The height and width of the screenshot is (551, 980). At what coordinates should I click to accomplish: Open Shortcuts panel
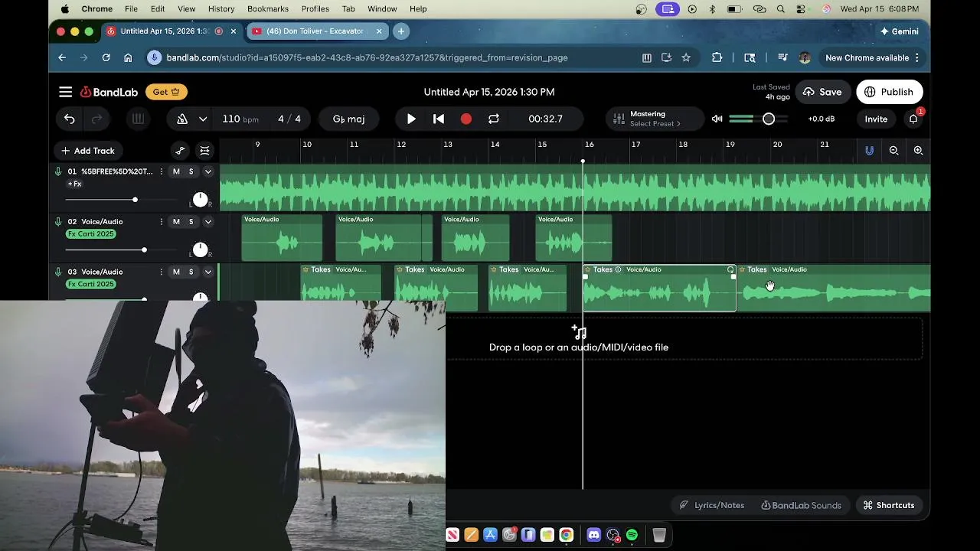pyautogui.click(x=889, y=505)
